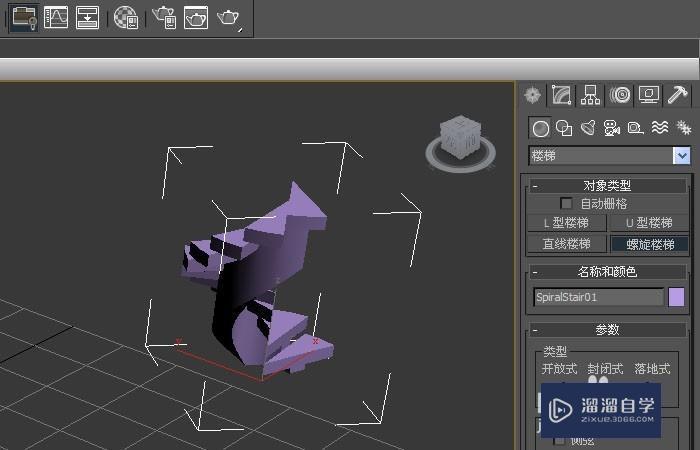
Task: Open the Rendered Frame Window
Action: click(196, 17)
